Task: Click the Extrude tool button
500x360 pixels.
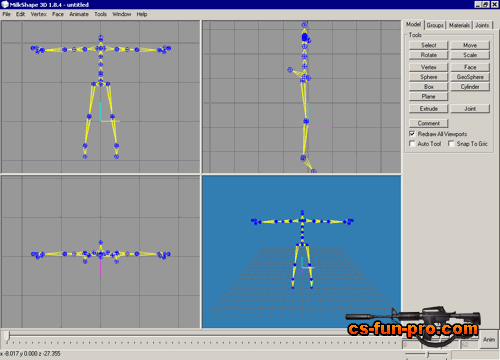Action: [x=428, y=109]
